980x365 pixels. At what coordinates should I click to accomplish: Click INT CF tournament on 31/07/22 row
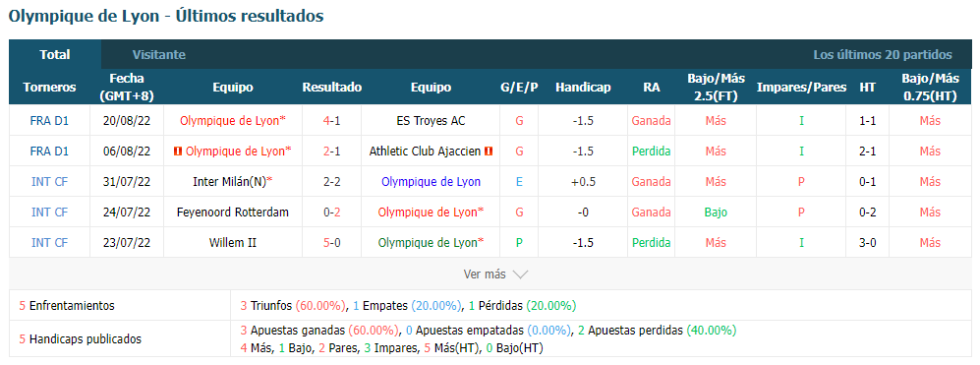49,182
